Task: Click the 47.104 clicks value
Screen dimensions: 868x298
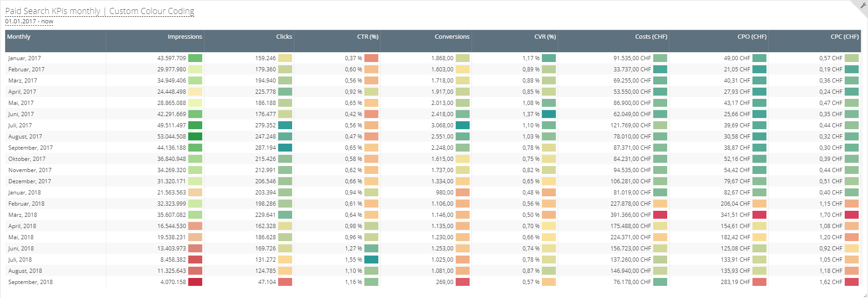Action: pyautogui.click(x=267, y=282)
